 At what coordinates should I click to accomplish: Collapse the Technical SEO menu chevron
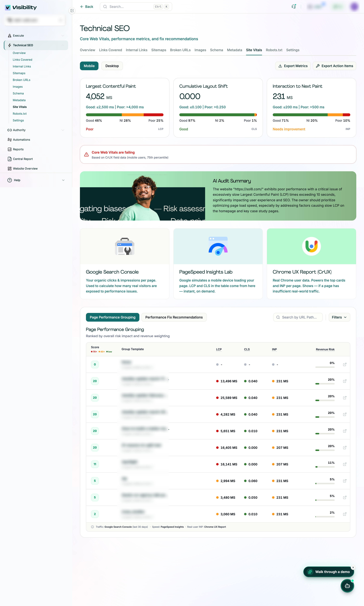pyautogui.click(x=63, y=45)
